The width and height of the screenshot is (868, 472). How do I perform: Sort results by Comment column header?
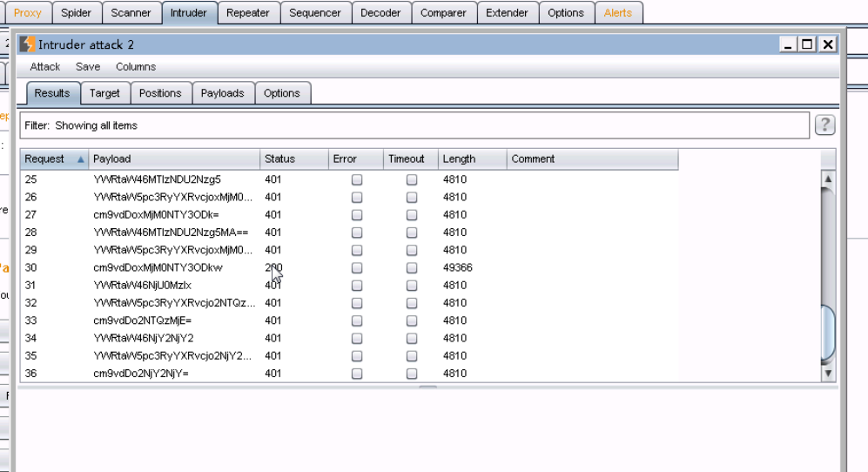592,159
